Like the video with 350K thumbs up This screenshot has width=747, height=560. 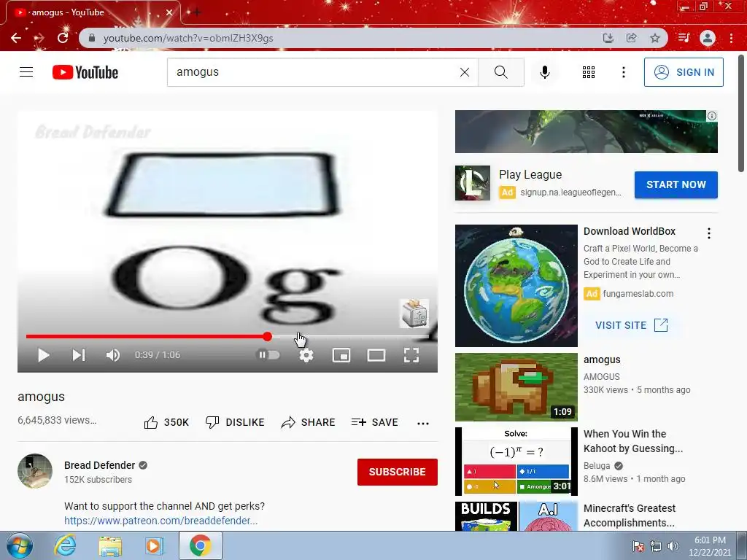pyautogui.click(x=166, y=422)
